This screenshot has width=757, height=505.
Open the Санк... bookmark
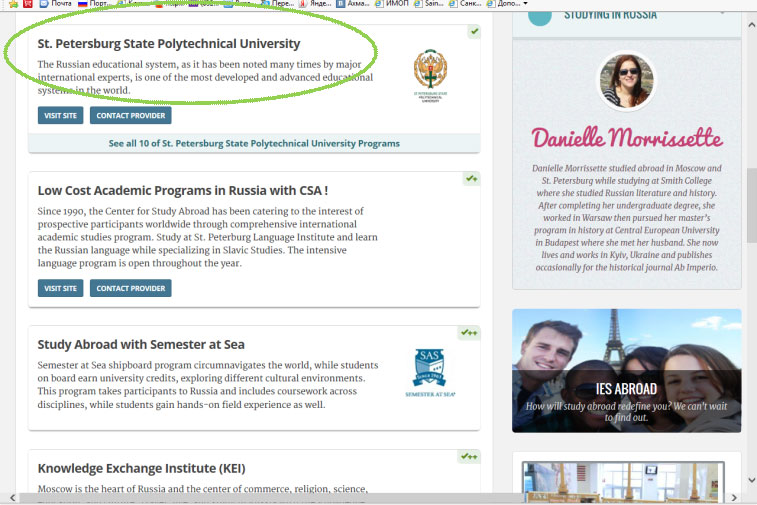click(465, 3)
